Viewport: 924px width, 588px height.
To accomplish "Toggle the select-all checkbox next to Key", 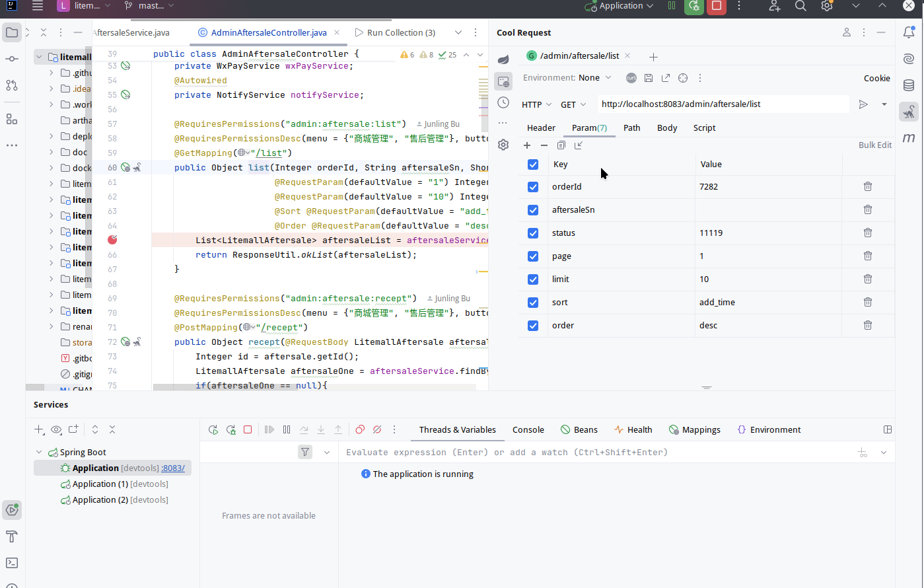I will click(x=534, y=165).
